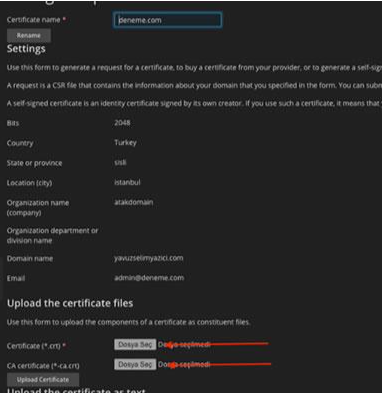Click the Rename button
The height and width of the screenshot is (398, 386).
29,35
